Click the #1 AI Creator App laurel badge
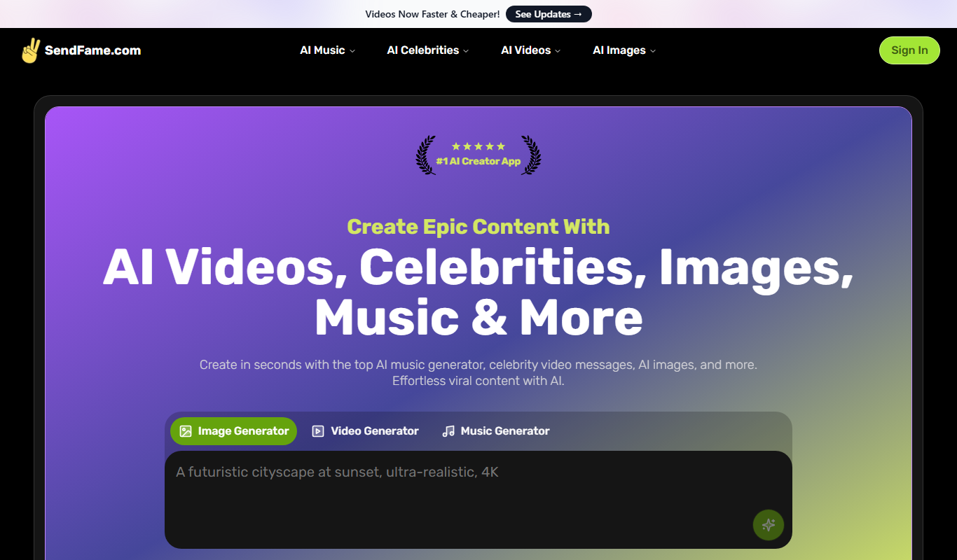Screen dimensions: 957x560 pyautogui.click(x=478, y=155)
